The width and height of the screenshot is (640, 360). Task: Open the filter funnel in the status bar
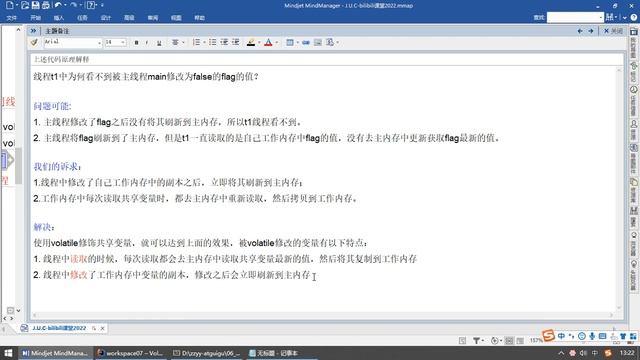click(x=476, y=340)
